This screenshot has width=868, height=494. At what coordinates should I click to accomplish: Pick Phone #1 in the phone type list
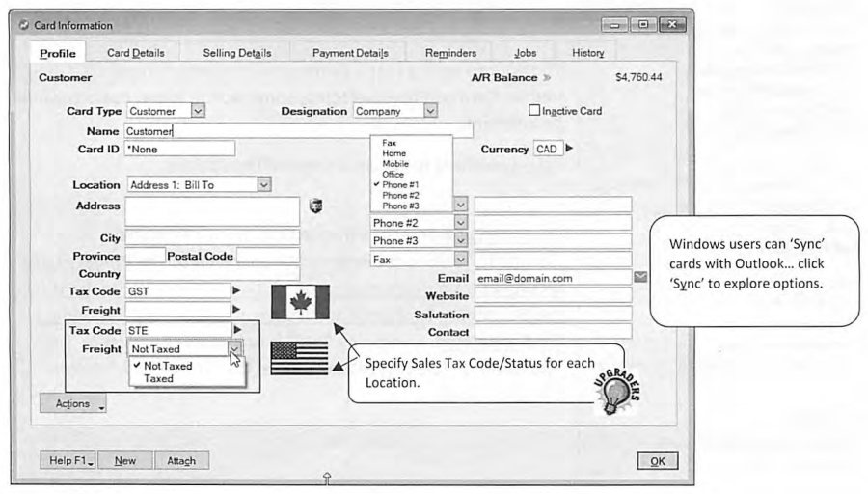[x=400, y=184]
